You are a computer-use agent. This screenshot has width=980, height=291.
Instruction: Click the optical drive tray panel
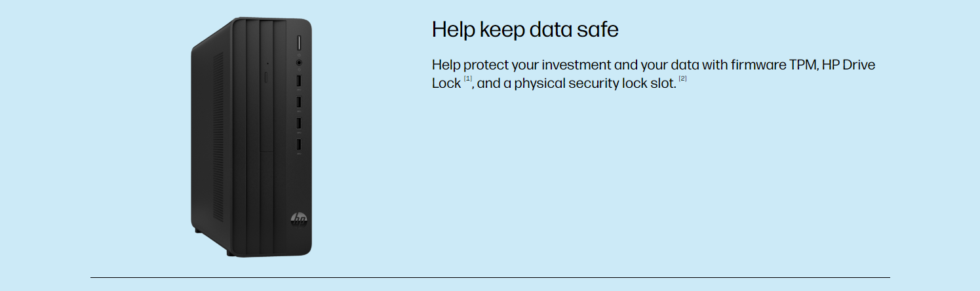point(267,86)
